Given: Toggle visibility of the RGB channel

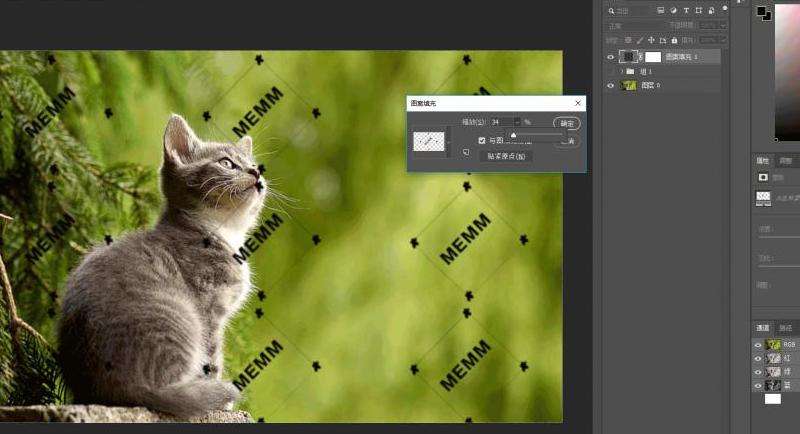Looking at the screenshot, I should (x=758, y=345).
